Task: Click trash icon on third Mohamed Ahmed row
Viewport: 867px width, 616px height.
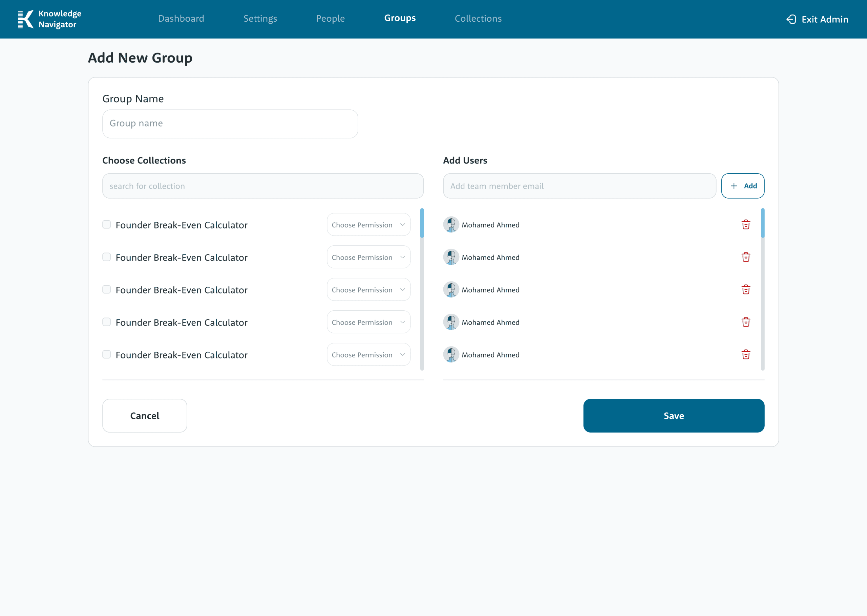Action: pos(745,290)
